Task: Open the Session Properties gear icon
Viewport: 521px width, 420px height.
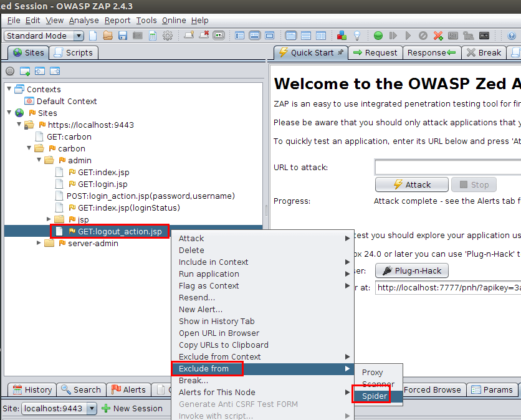Action: pyautogui.click(x=166, y=36)
